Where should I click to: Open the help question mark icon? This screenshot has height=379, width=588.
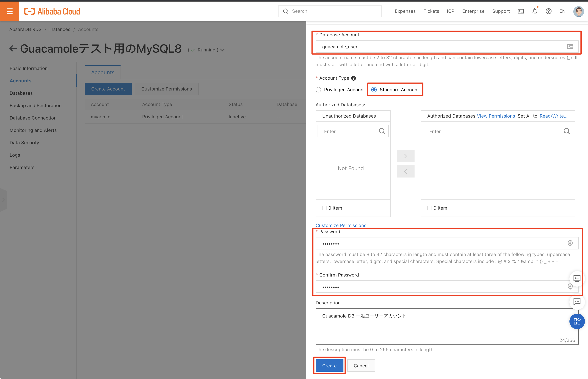(548, 11)
